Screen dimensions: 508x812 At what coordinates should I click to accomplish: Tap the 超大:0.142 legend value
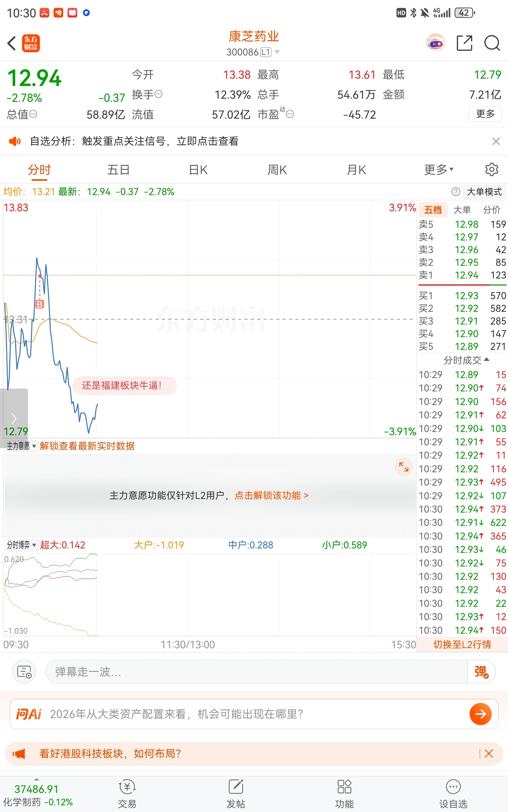click(63, 545)
